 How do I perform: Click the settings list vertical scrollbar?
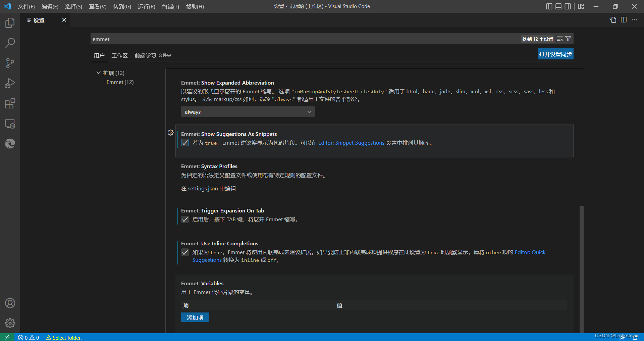click(x=582, y=269)
